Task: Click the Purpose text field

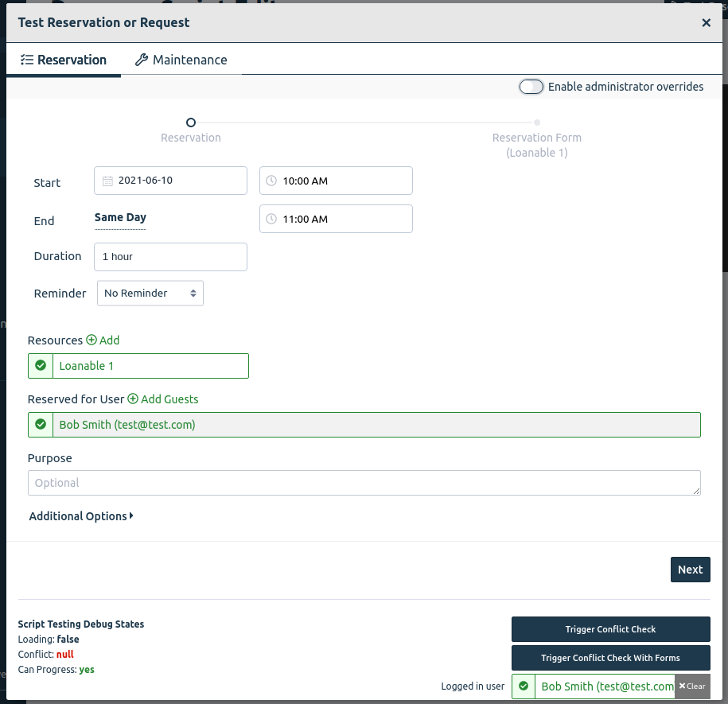Action: point(364,483)
